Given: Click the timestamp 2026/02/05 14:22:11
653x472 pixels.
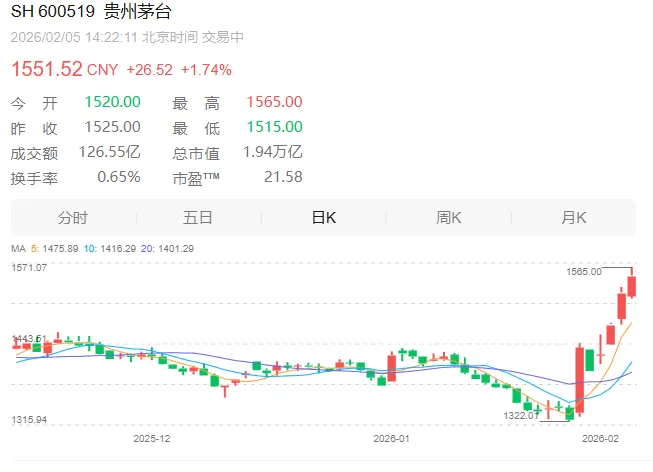Looking at the screenshot, I should [x=74, y=37].
